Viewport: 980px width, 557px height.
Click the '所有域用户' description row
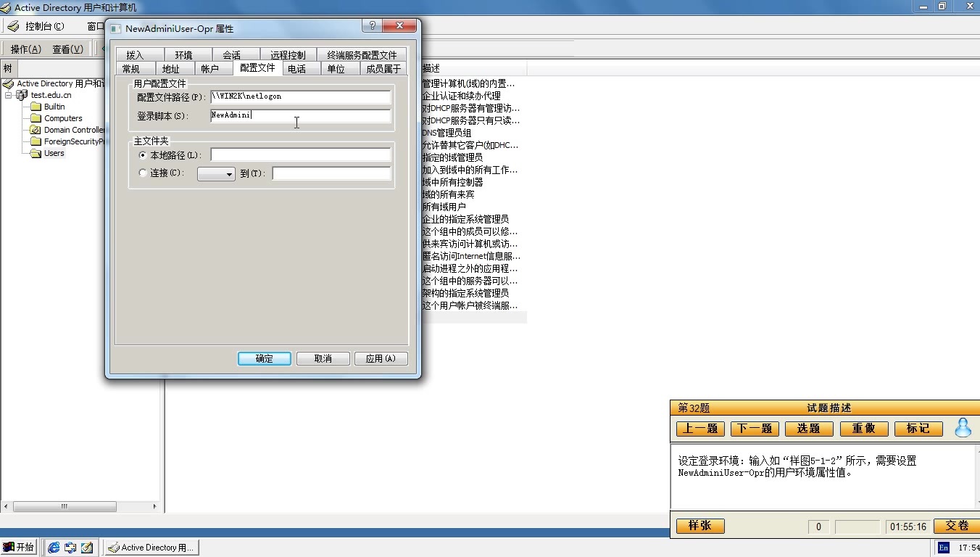coord(444,207)
